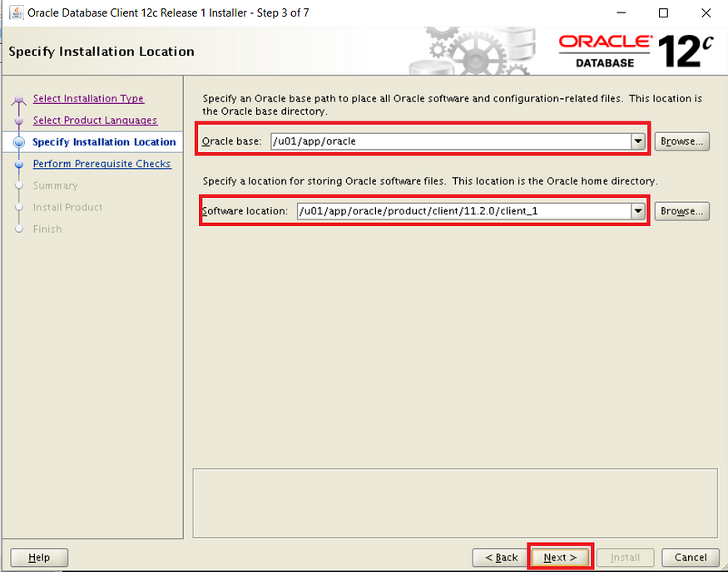The height and width of the screenshot is (572, 728).
Task: Expand the Software location dropdown arrow
Action: click(638, 211)
